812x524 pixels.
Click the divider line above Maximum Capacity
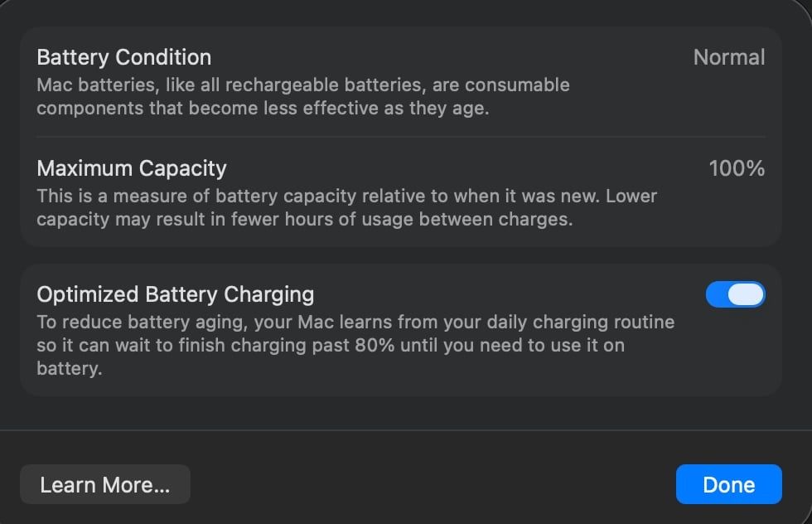tap(401, 137)
